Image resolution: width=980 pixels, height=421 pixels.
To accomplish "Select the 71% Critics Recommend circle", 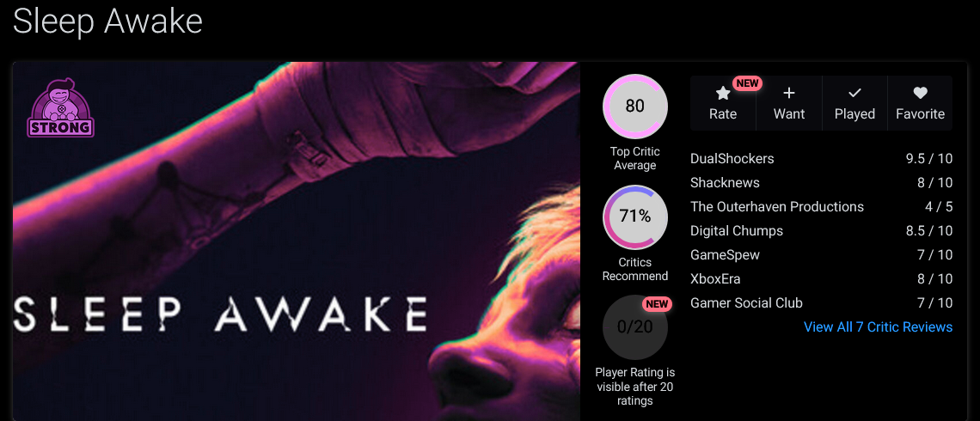I will pyautogui.click(x=635, y=217).
